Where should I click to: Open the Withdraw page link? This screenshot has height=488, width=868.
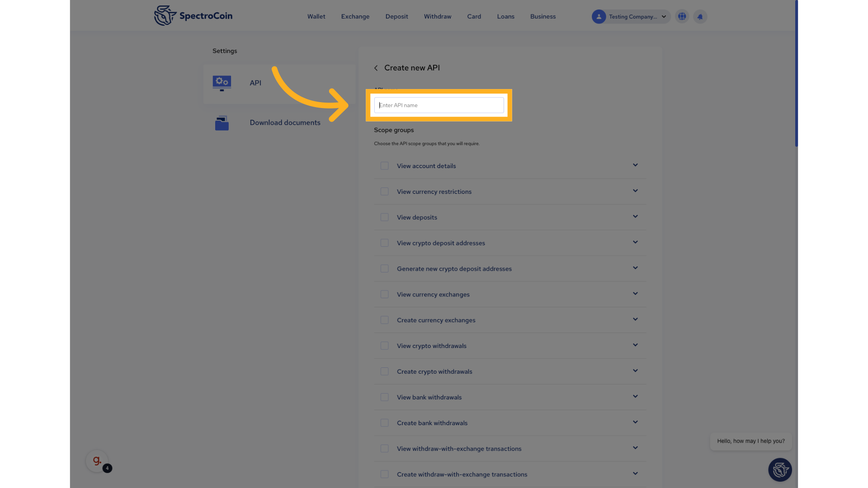[437, 17]
